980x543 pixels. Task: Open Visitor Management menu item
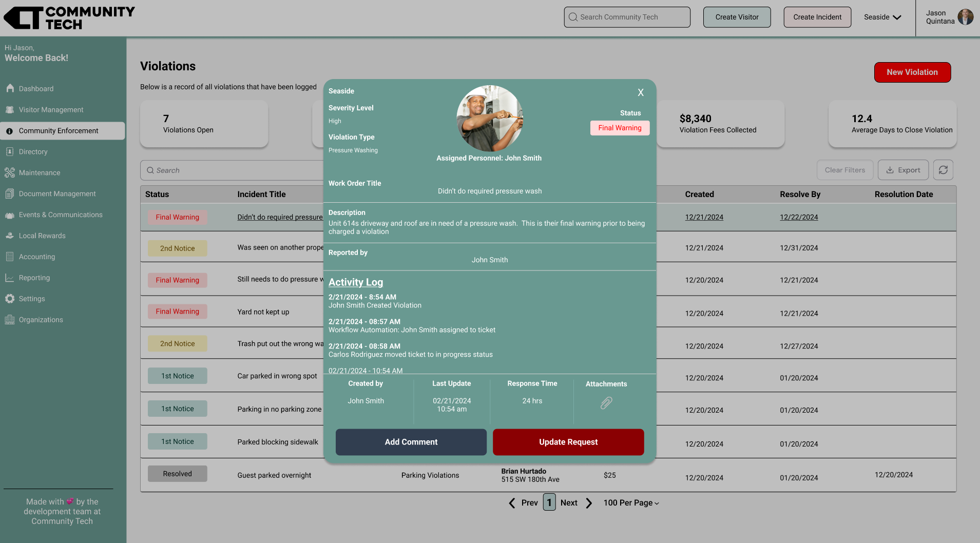(x=51, y=110)
